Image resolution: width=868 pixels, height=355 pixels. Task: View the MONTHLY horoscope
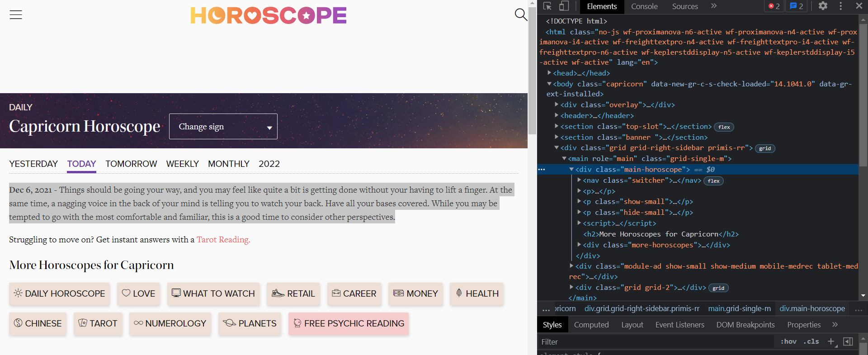(229, 164)
